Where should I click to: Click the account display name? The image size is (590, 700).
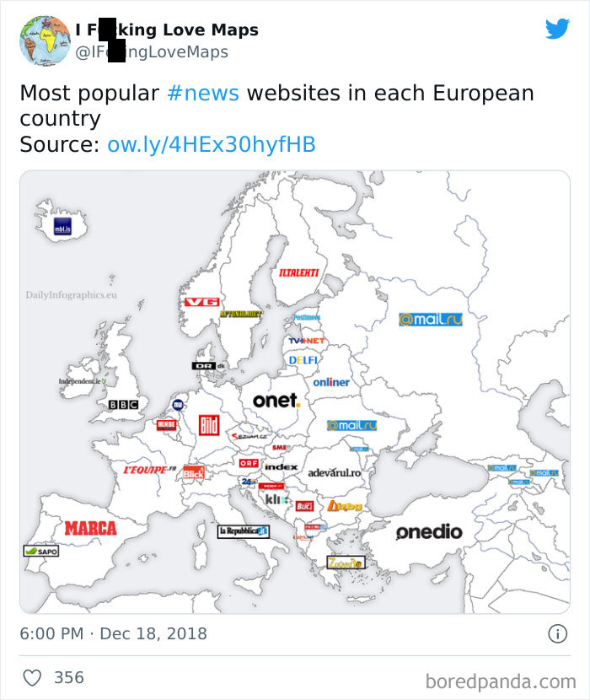tap(167, 30)
